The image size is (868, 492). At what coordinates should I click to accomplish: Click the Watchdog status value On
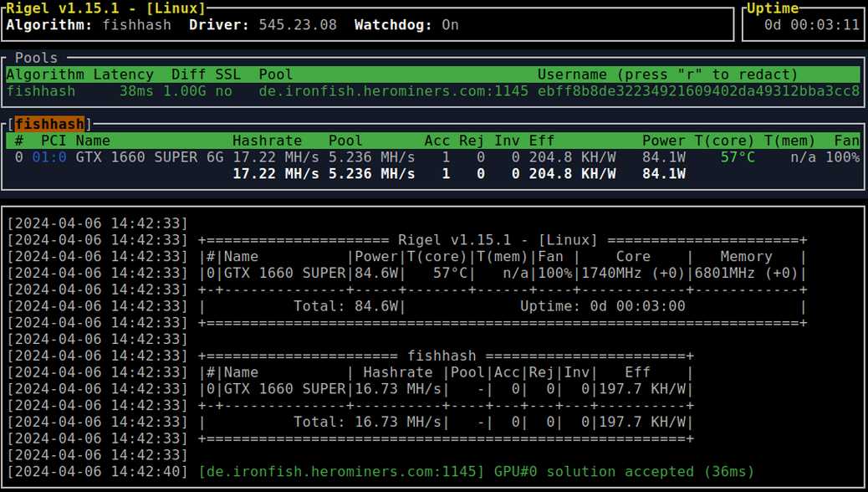(x=450, y=25)
